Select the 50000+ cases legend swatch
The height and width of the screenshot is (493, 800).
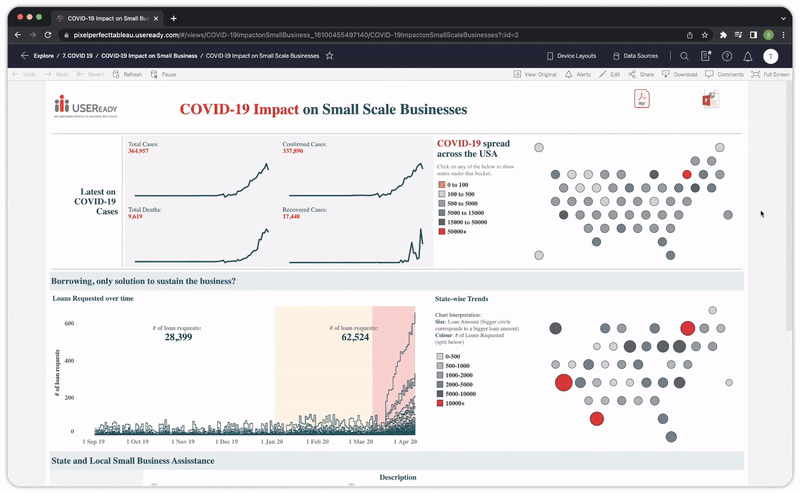pos(441,230)
